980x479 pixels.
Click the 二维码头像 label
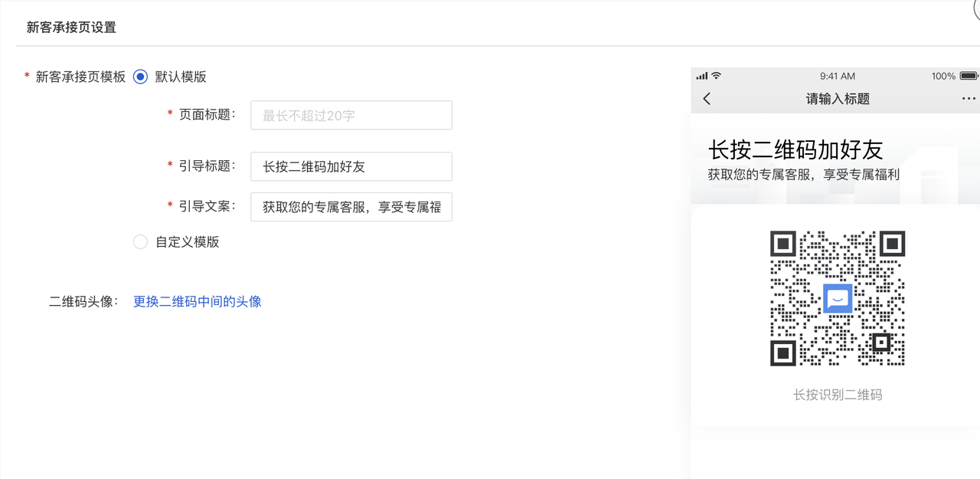83,301
